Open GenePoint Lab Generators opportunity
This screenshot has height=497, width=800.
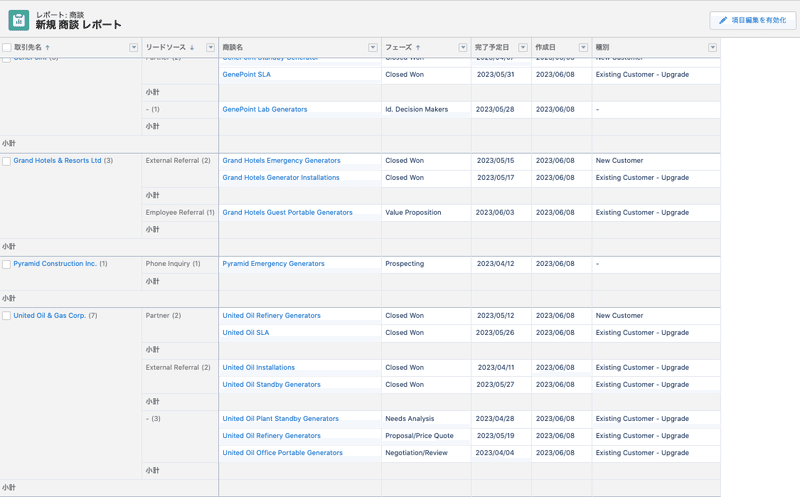coord(265,109)
